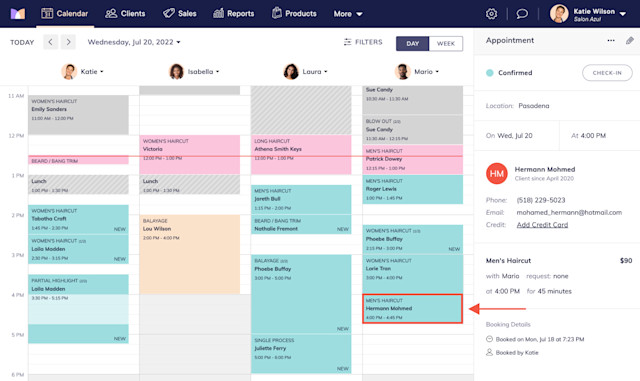Screen dimensions: 640x381
Task: Open the Reports tab
Action: 233,14
